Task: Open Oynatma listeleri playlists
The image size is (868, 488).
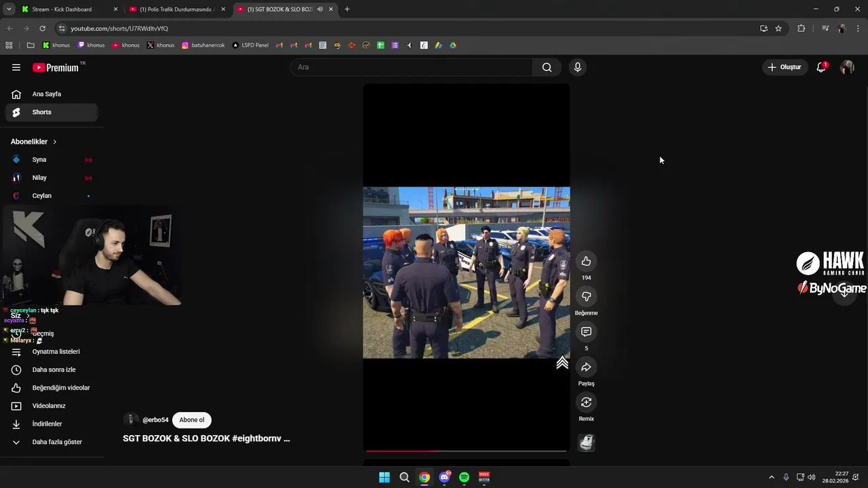Action: [52, 352]
